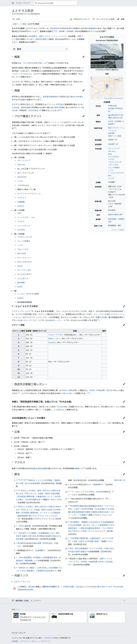Open the 利用規約 footer link
Image resolution: width=137 pixels, height=644 pixels.
click(x=15, y=641)
